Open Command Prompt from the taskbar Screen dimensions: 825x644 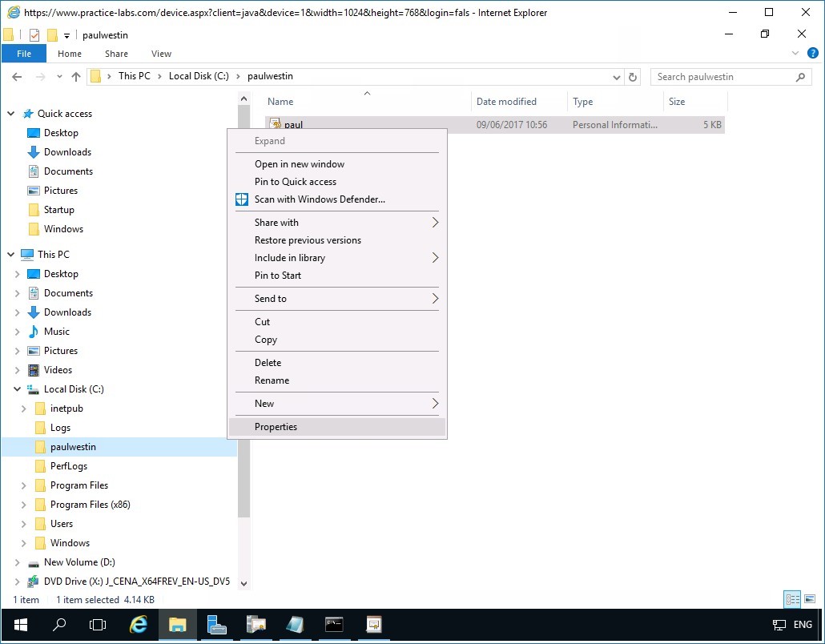(x=334, y=624)
